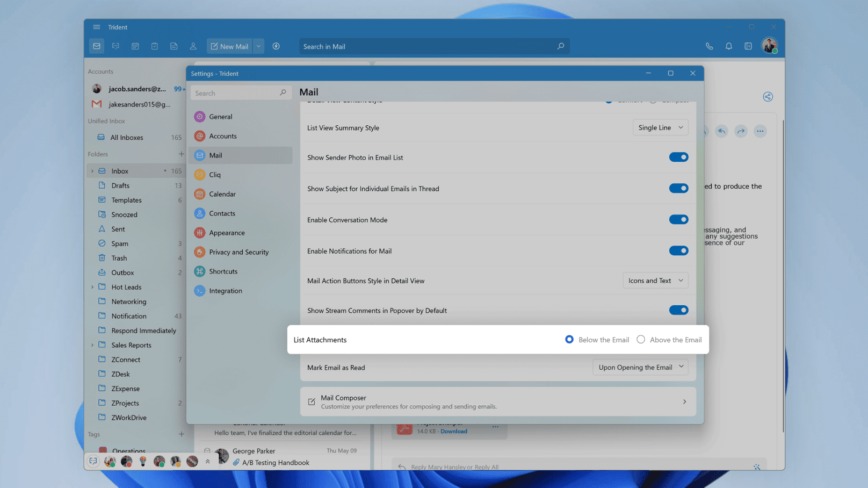This screenshot has height=488, width=868.
Task: Open All Inboxes unified view
Action: pos(136,138)
